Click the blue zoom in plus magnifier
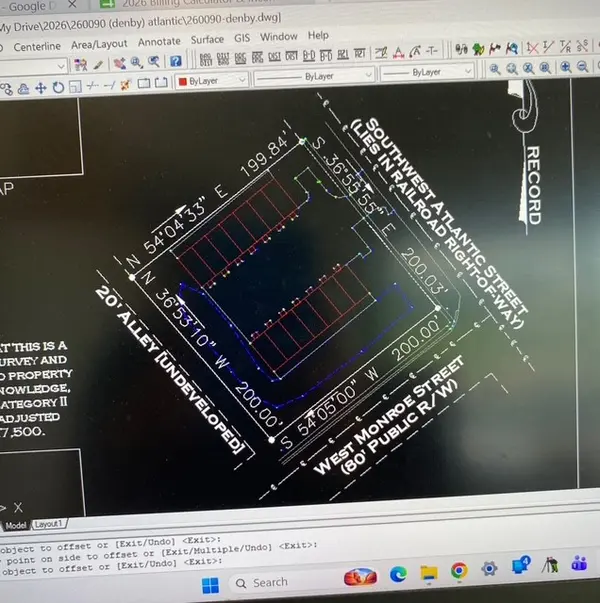This screenshot has height=603, width=600. [565, 67]
